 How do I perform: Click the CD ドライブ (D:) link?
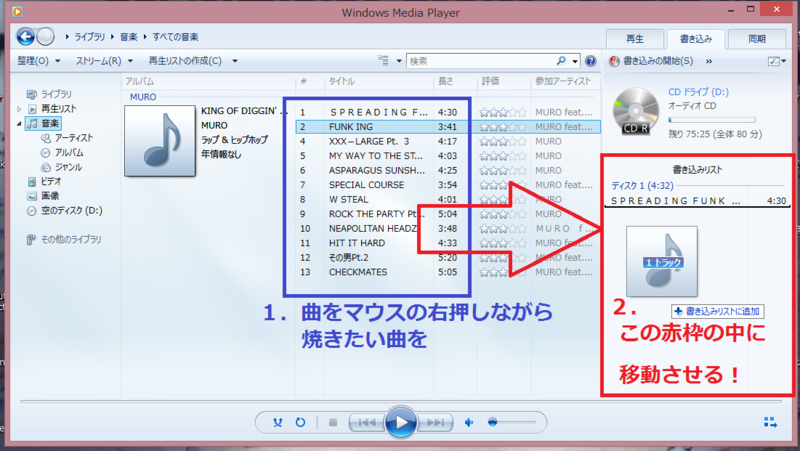click(698, 92)
